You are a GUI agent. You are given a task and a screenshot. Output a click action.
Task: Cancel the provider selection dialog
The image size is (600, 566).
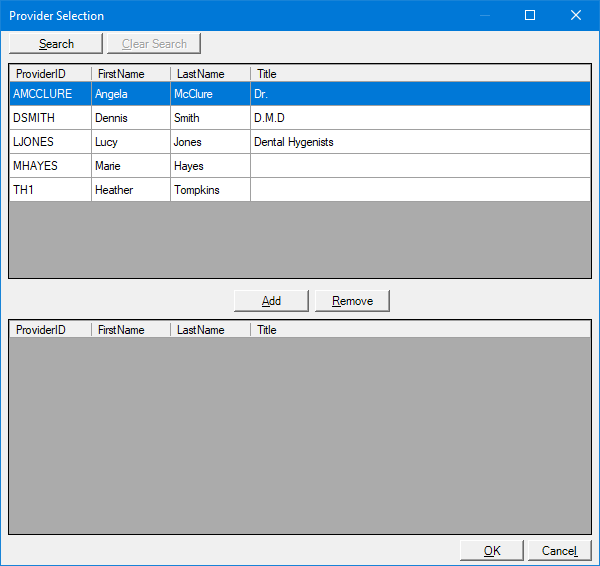tap(559, 551)
